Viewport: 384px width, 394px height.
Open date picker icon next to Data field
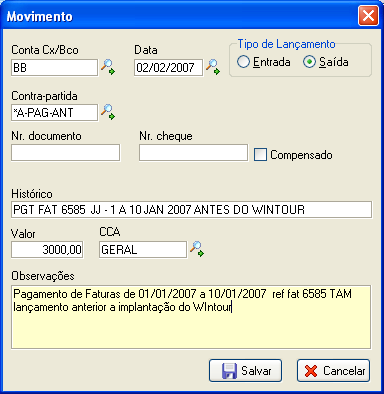pos(213,67)
